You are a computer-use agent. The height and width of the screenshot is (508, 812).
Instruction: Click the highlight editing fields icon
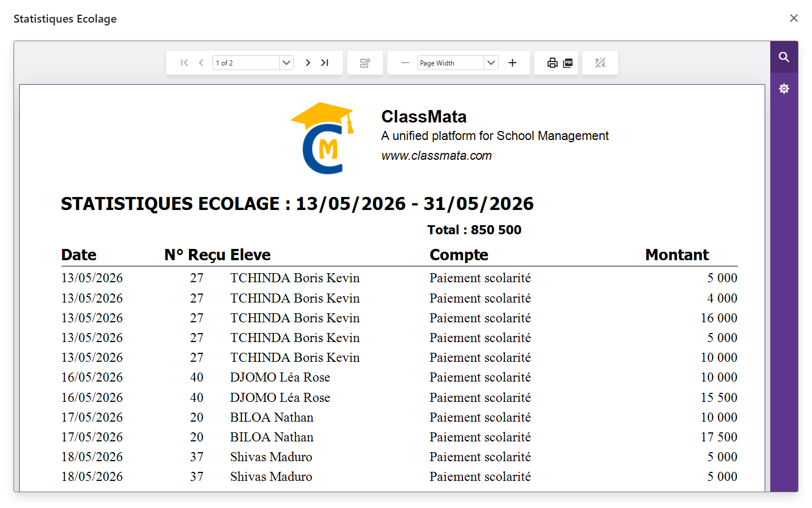365,63
